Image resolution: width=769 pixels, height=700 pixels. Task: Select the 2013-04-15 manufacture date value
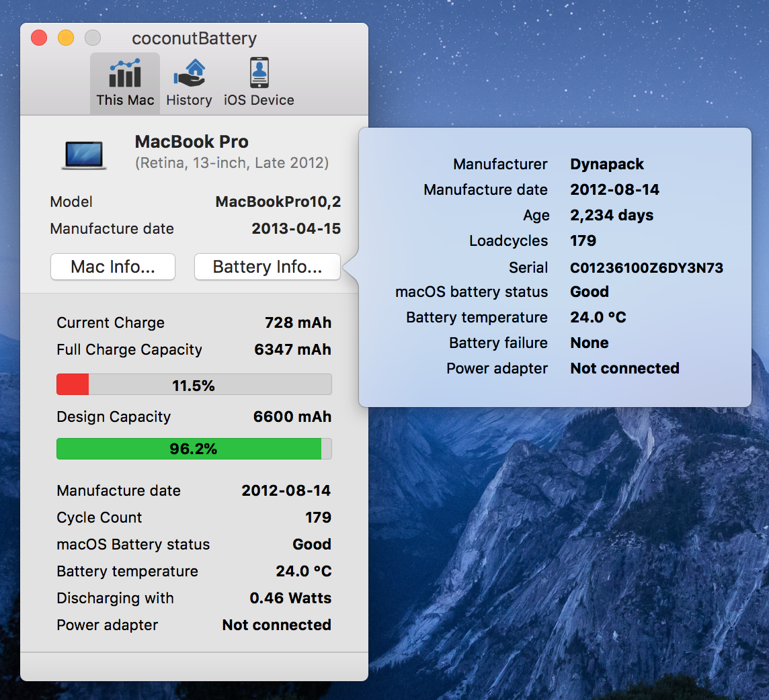point(296,228)
